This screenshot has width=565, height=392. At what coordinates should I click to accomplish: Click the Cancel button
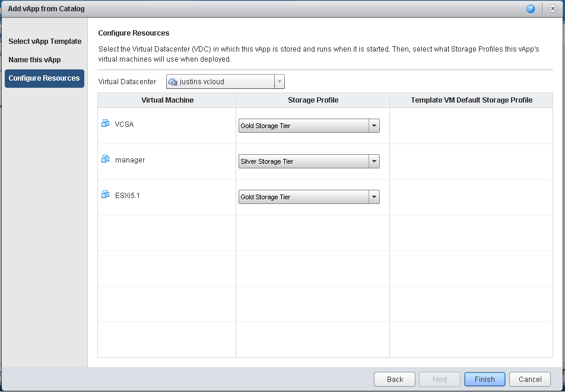point(529,380)
